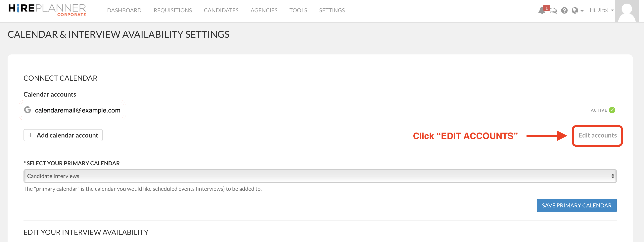The width and height of the screenshot is (644, 242).
Task: Click Add calendar account button
Action: coord(63,135)
